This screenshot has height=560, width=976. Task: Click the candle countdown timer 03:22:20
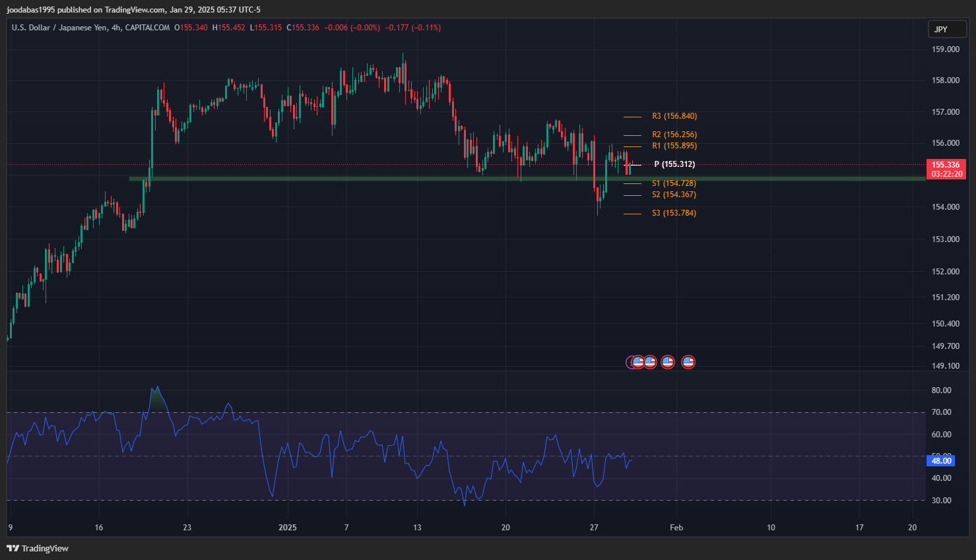click(x=946, y=174)
